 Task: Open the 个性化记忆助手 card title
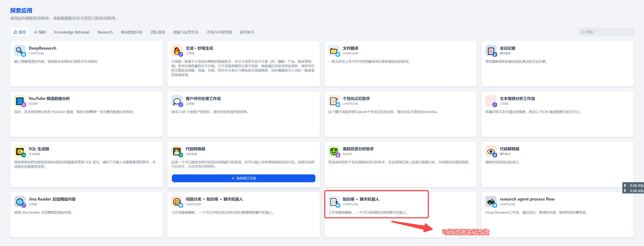coord(356,98)
